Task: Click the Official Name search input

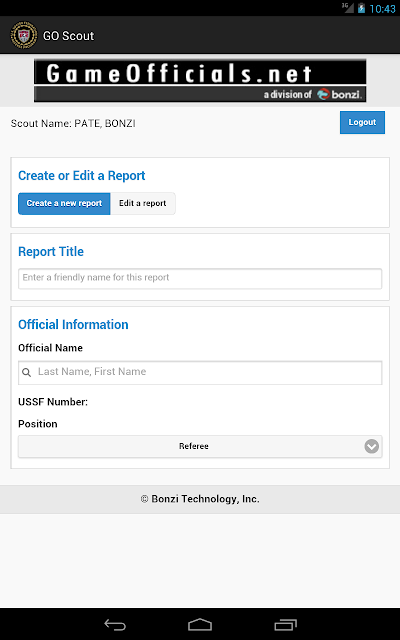Action: (200, 372)
